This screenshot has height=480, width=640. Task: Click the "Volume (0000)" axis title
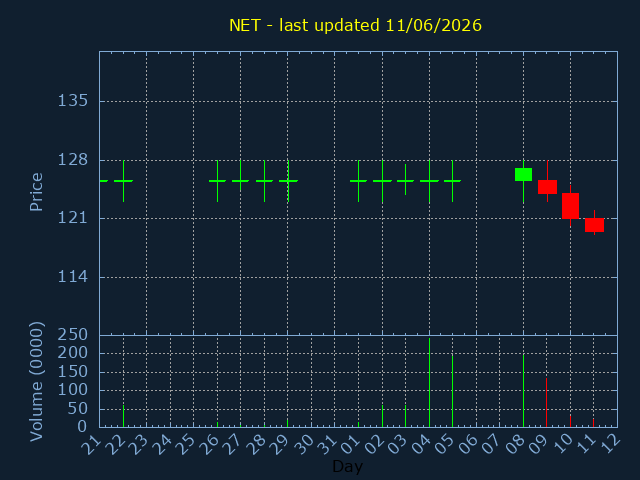coord(36,382)
